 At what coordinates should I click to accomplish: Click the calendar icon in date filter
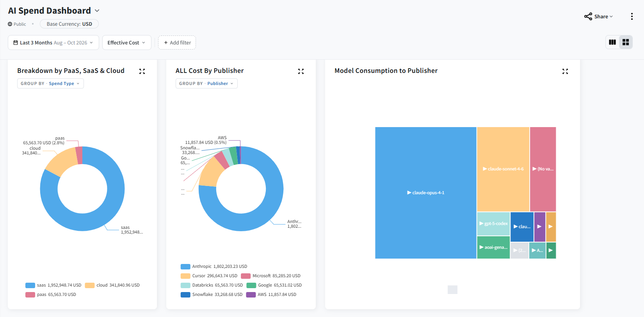pos(16,43)
